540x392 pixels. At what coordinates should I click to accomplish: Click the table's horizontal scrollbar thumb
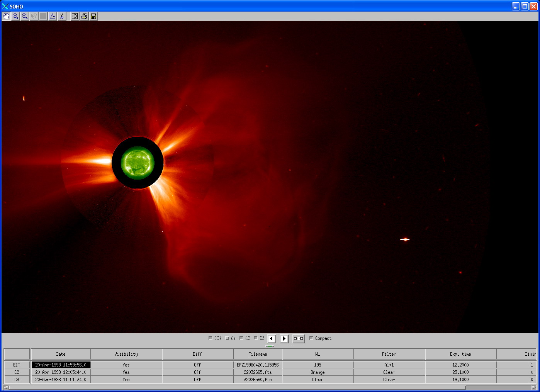[x=237, y=387]
